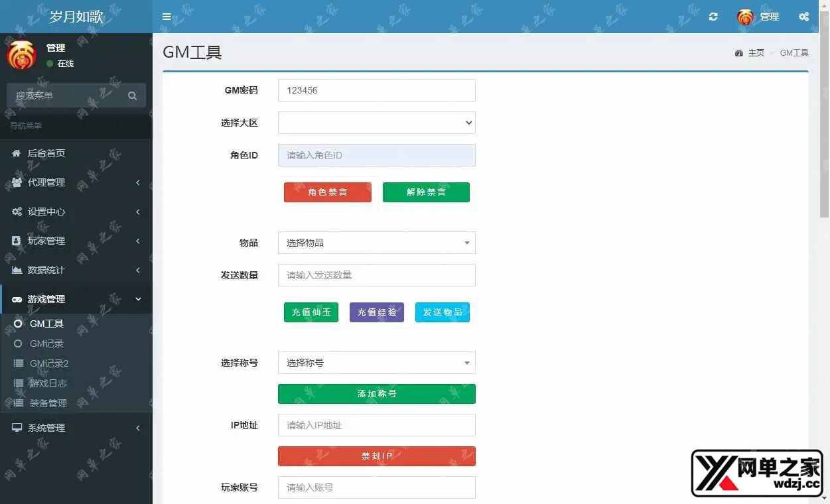Select the GM记录 submenu item
This screenshot has width=830, height=504.
[x=46, y=344]
